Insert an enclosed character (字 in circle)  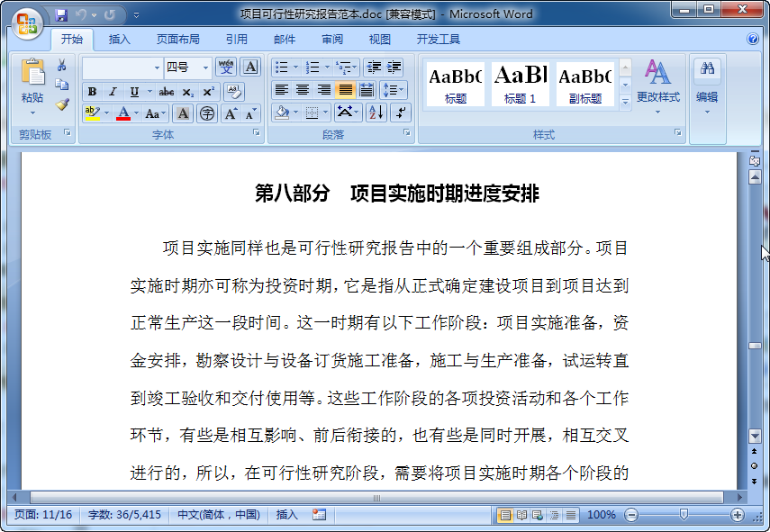[x=207, y=113]
